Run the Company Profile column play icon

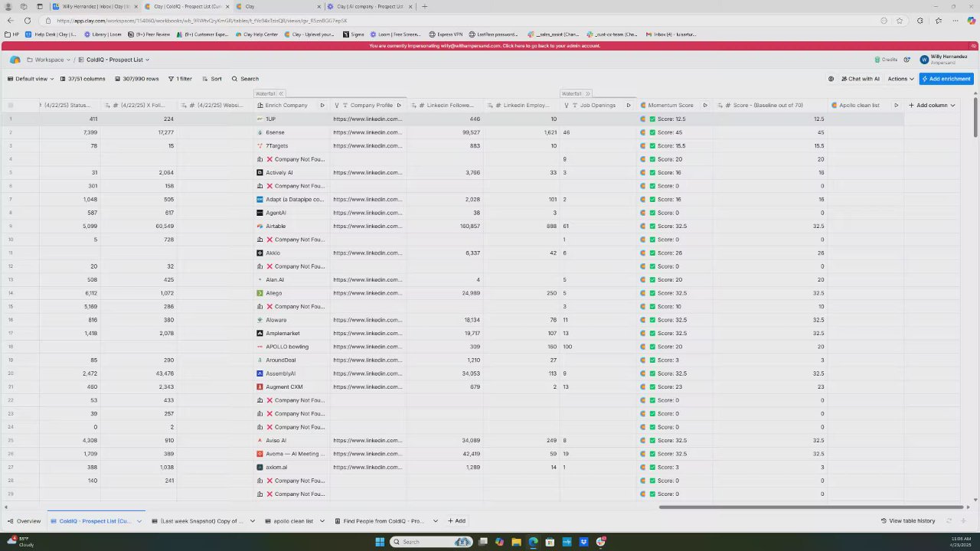[x=399, y=105]
